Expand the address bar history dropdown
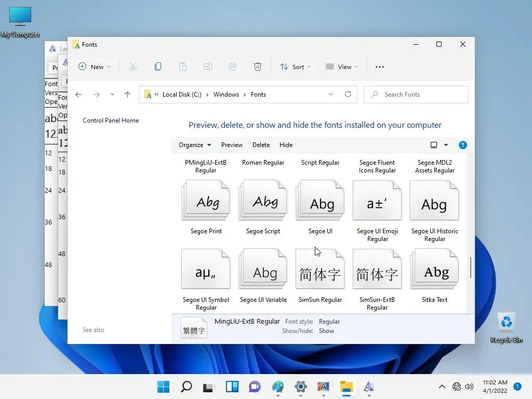 click(x=331, y=95)
